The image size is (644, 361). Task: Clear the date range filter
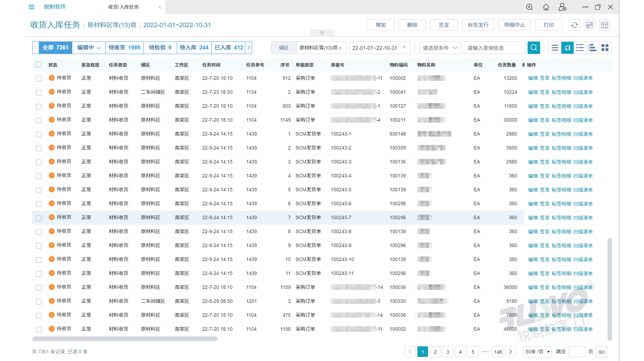point(404,47)
